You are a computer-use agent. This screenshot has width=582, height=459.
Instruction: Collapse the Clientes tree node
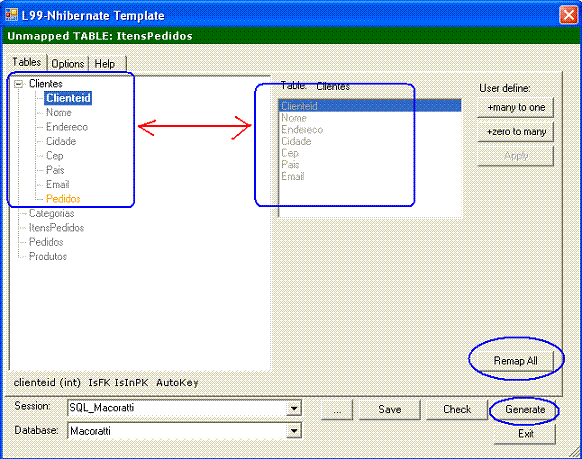click(x=18, y=84)
